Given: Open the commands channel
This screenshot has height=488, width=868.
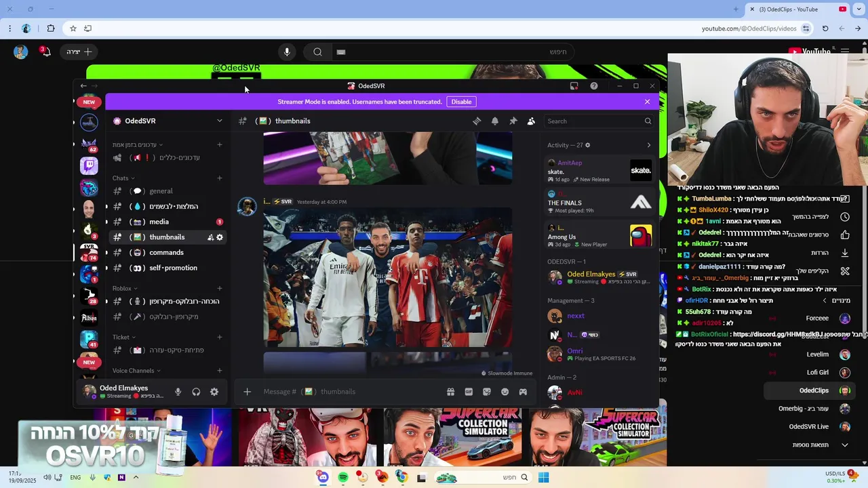Looking at the screenshot, I should point(167,252).
